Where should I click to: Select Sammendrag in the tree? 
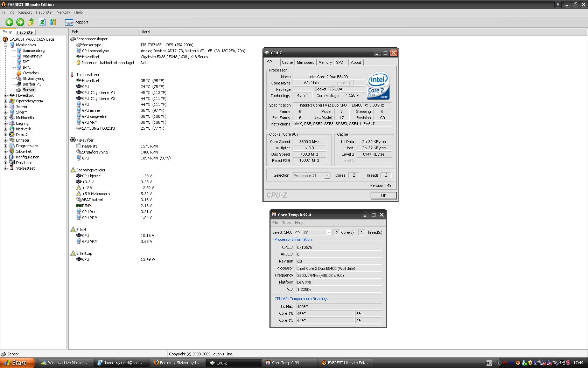pos(34,50)
